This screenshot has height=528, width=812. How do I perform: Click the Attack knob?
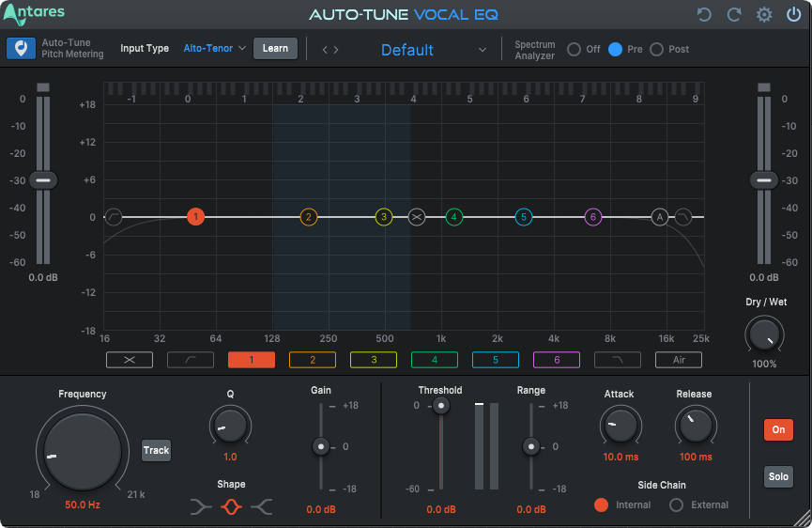tap(620, 426)
